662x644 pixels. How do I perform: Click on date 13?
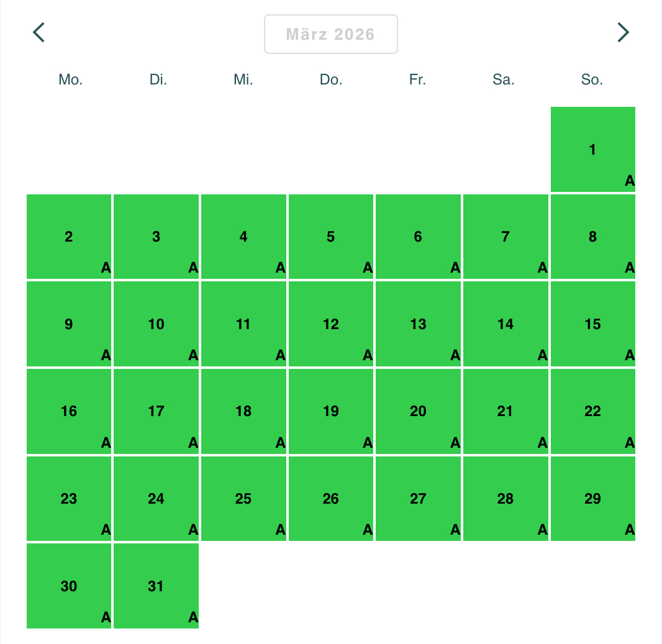click(x=418, y=324)
